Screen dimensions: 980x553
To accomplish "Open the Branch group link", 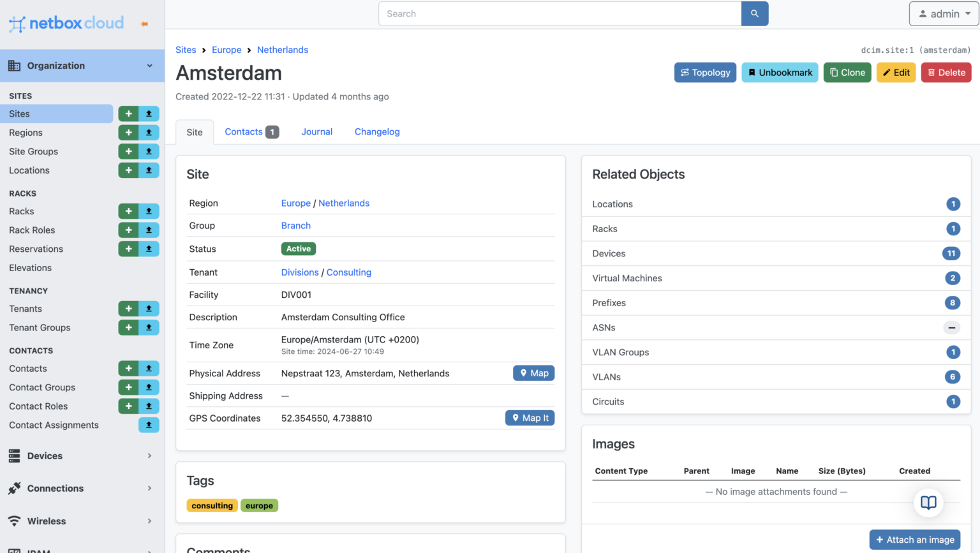I will 295,225.
